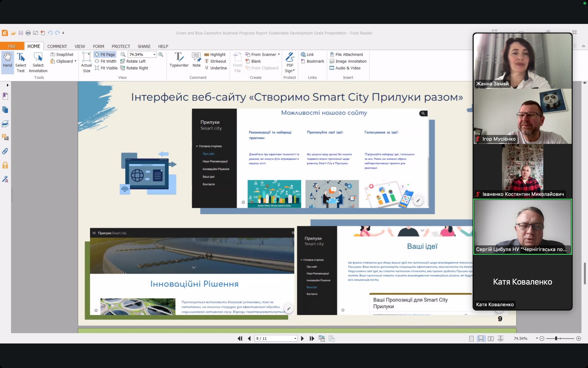Select the Hand tool

click(x=7, y=59)
